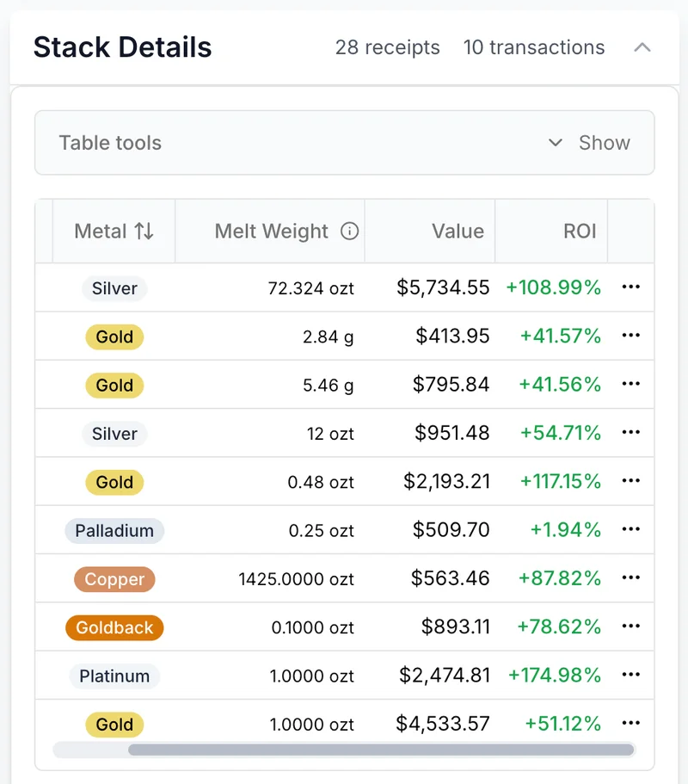This screenshot has height=784, width=688.
Task: Collapse the Stack Details panel chevron
Action: (x=642, y=47)
